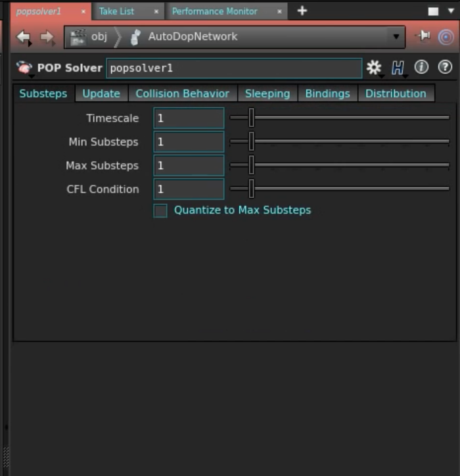Close the Take List pane tab

(156, 12)
